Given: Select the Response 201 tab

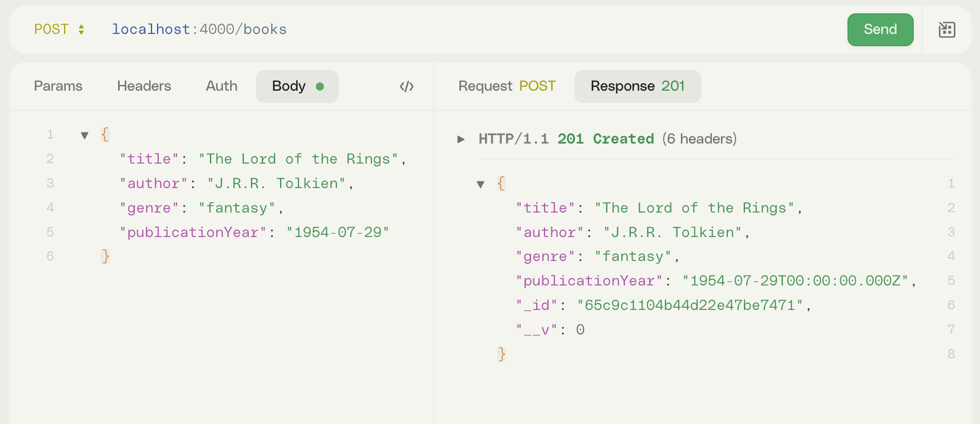Looking at the screenshot, I should coord(637,86).
